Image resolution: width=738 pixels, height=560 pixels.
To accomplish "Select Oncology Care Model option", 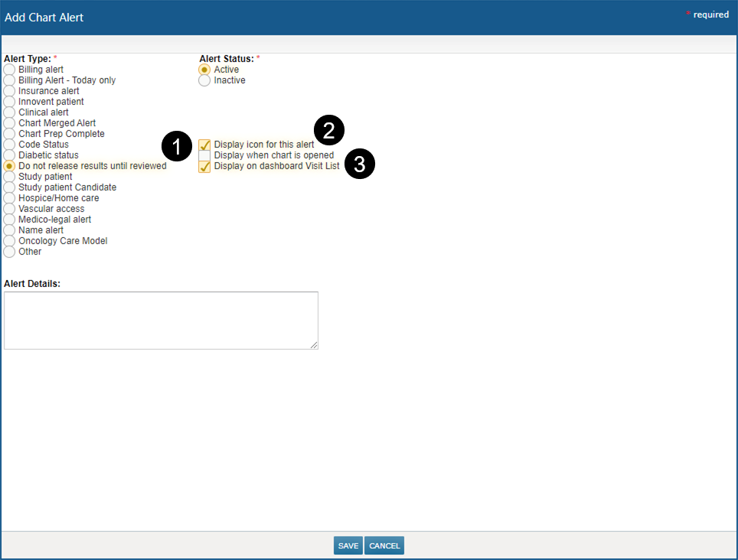I will click(x=9, y=241).
